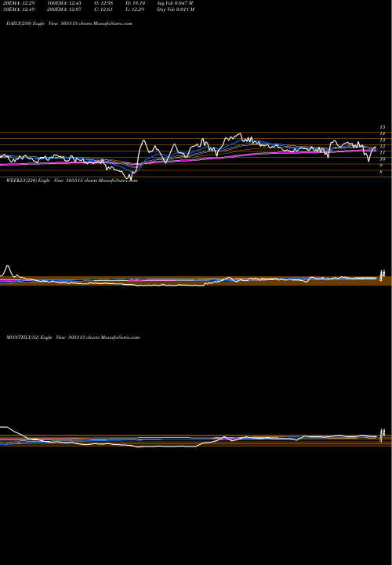This screenshot has width=392, height=565.
Task: Click the 50EMA: 12.49 reading
Action: click(x=19, y=9)
